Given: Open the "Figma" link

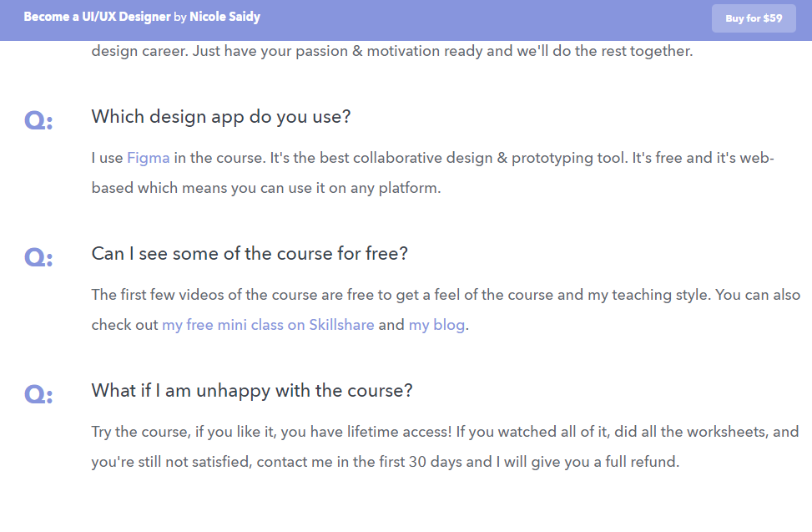Looking at the screenshot, I should (x=148, y=157).
